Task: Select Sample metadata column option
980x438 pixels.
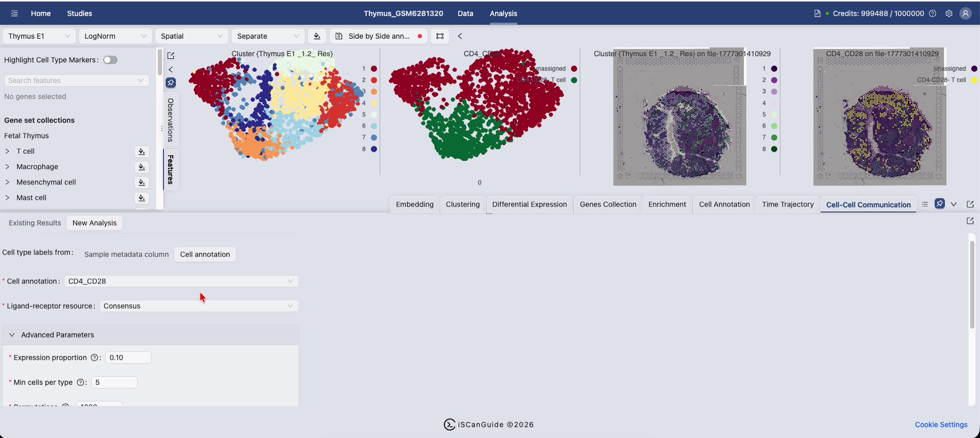Action: point(126,255)
